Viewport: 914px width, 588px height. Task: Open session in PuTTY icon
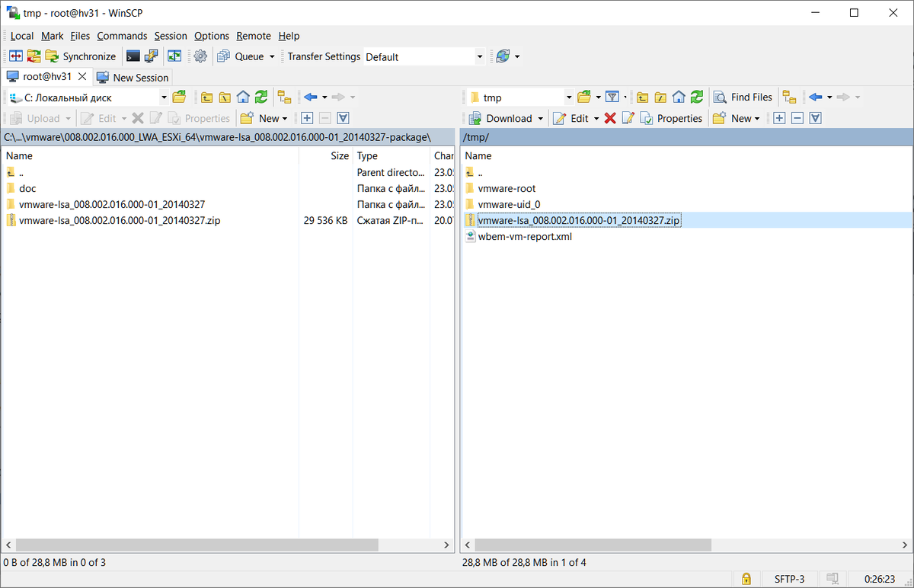click(151, 56)
